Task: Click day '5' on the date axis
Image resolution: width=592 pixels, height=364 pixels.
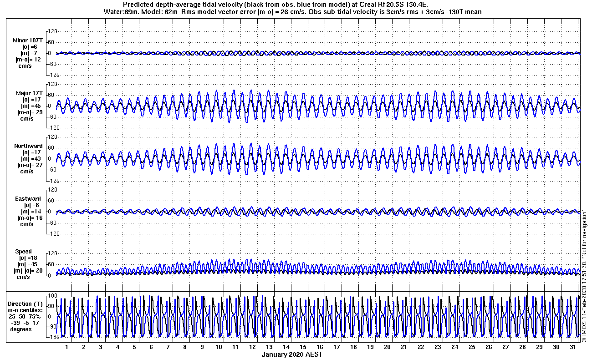Action: pos(134,347)
